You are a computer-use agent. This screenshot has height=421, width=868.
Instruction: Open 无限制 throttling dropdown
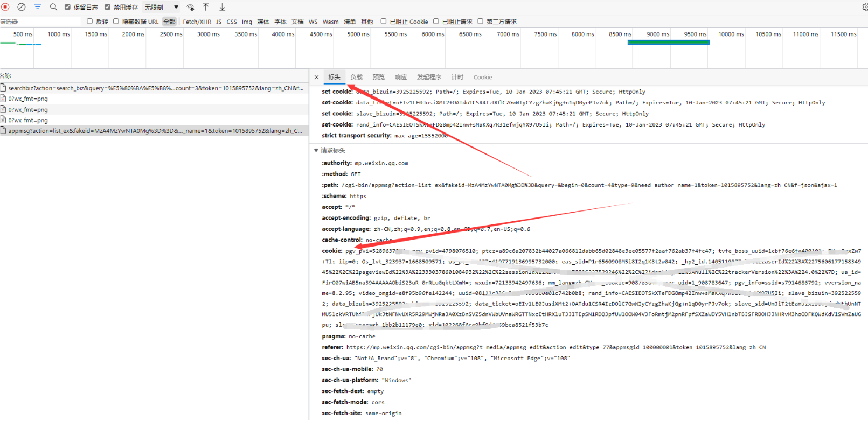pos(162,7)
